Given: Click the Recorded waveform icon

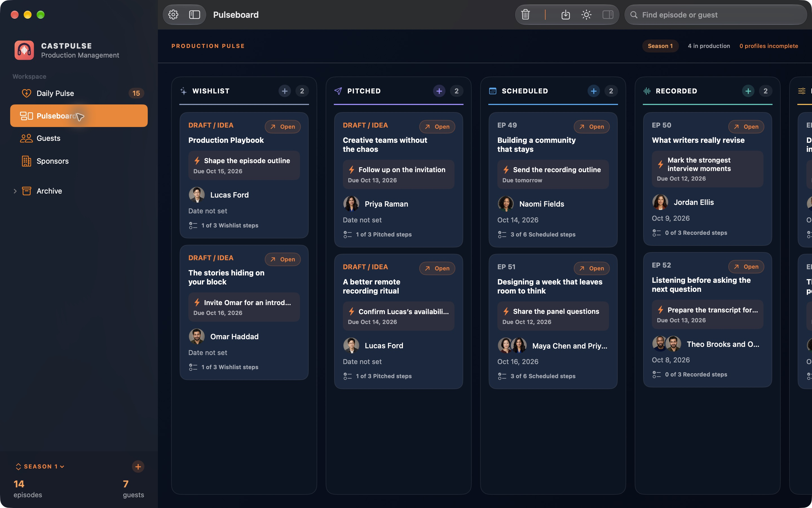Looking at the screenshot, I should pos(647,91).
